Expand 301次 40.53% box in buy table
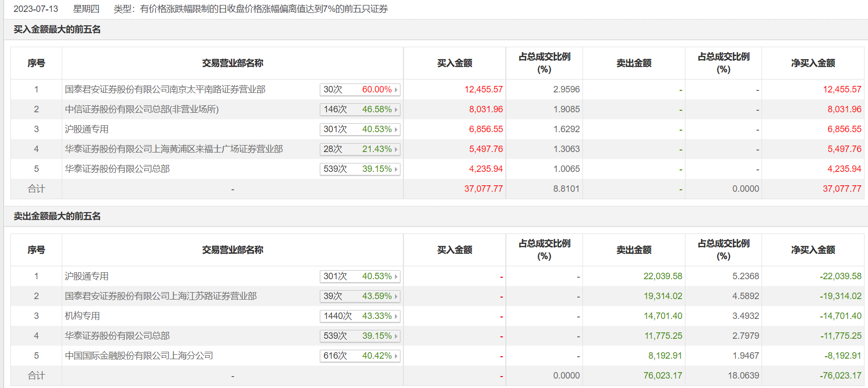 pos(360,129)
